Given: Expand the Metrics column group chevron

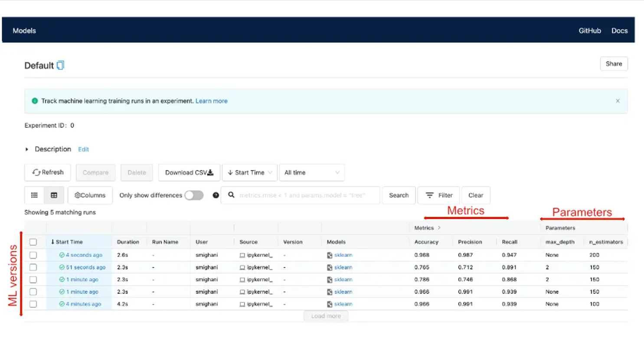Looking at the screenshot, I should click(x=439, y=227).
